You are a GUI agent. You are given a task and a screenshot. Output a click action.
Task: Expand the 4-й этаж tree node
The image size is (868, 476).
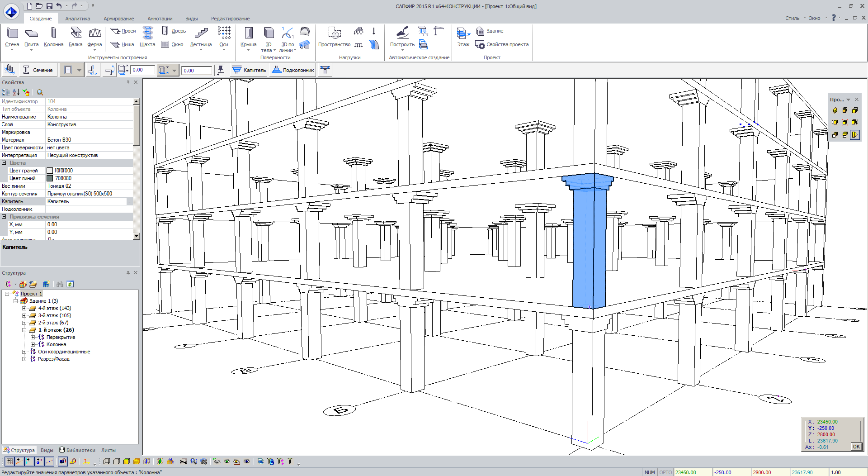(x=24, y=308)
